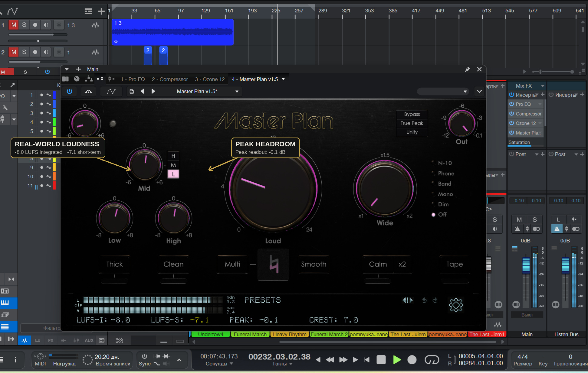Toggle loop playback in transport

click(432, 360)
